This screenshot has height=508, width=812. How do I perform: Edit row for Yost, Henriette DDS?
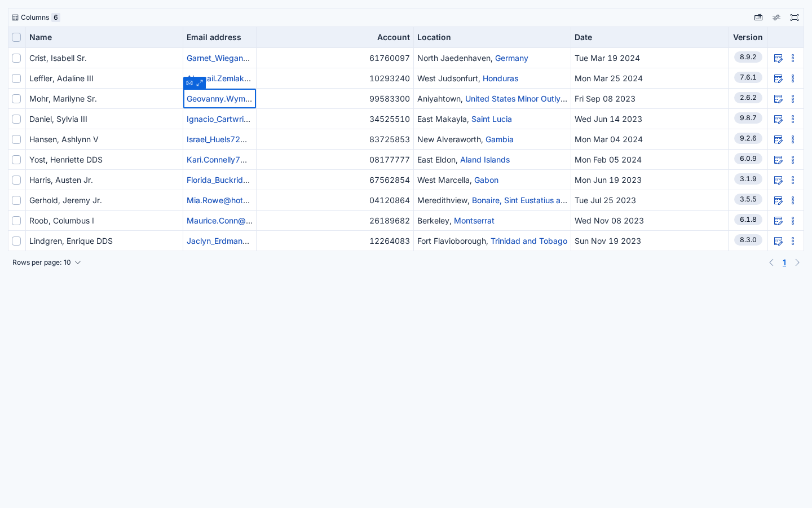(778, 160)
